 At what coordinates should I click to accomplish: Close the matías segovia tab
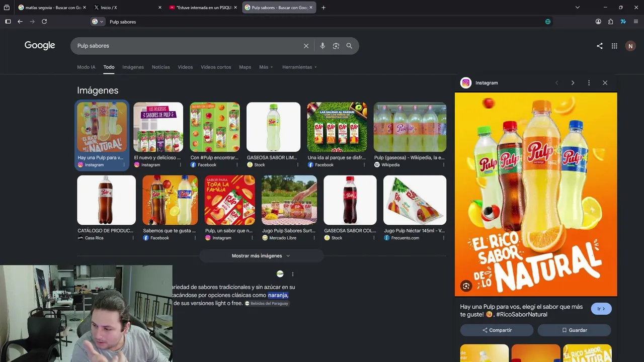tap(84, 8)
